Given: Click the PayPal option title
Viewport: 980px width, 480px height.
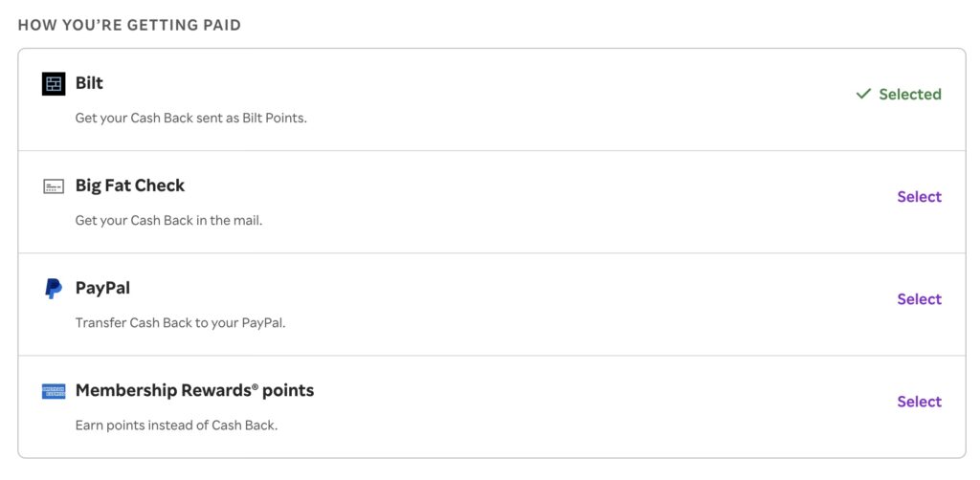Looking at the screenshot, I should (x=102, y=288).
